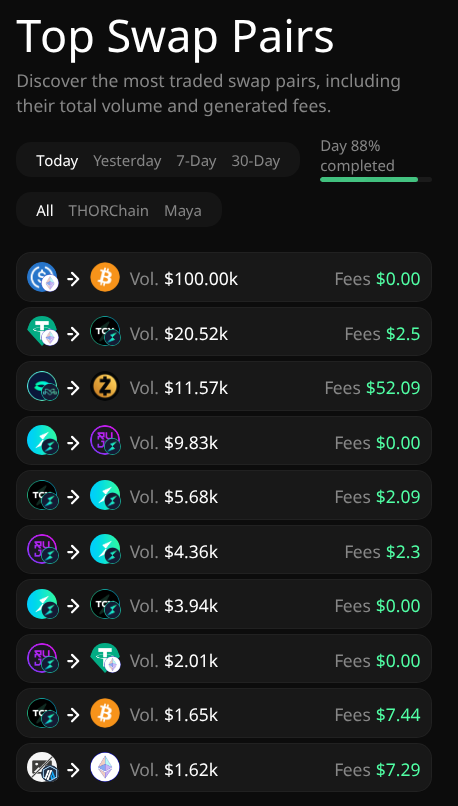Click the Tether icon in the $20.52k row
Viewport: 458px width, 806px height.
coord(42,332)
